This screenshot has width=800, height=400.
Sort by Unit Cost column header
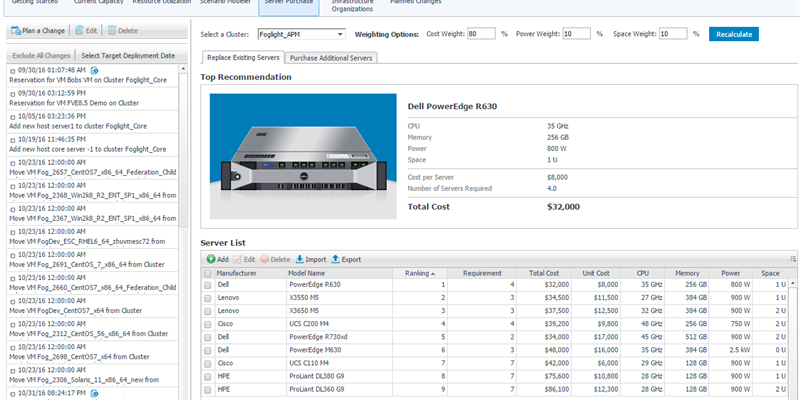coord(596,273)
